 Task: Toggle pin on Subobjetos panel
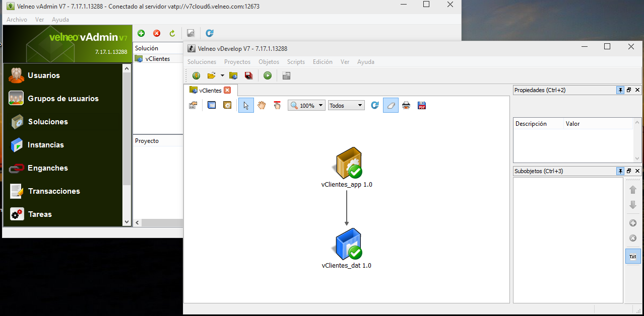pyautogui.click(x=620, y=171)
